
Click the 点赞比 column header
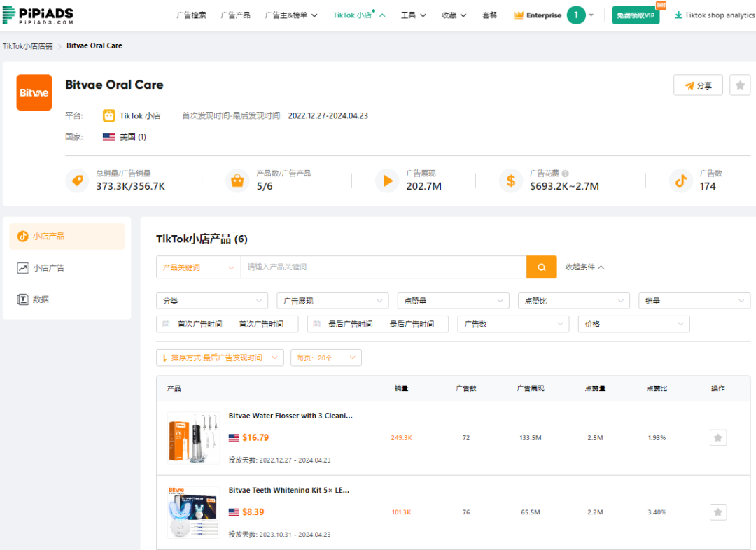point(657,388)
